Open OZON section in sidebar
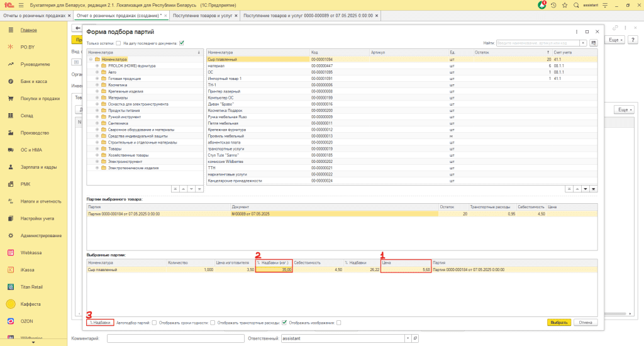Image resolution: width=644 pixels, height=346 pixels. [26, 321]
